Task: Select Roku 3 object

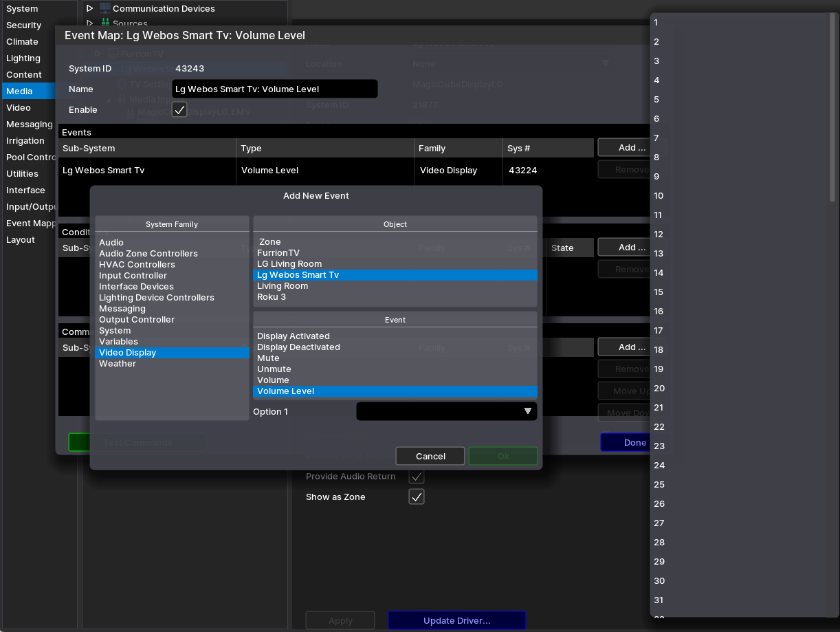Action: point(395,296)
